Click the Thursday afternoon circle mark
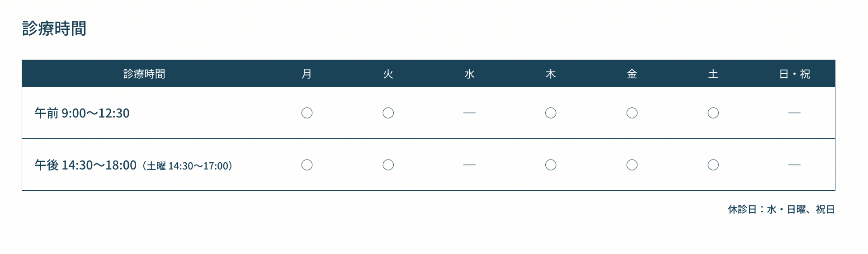 [551, 165]
